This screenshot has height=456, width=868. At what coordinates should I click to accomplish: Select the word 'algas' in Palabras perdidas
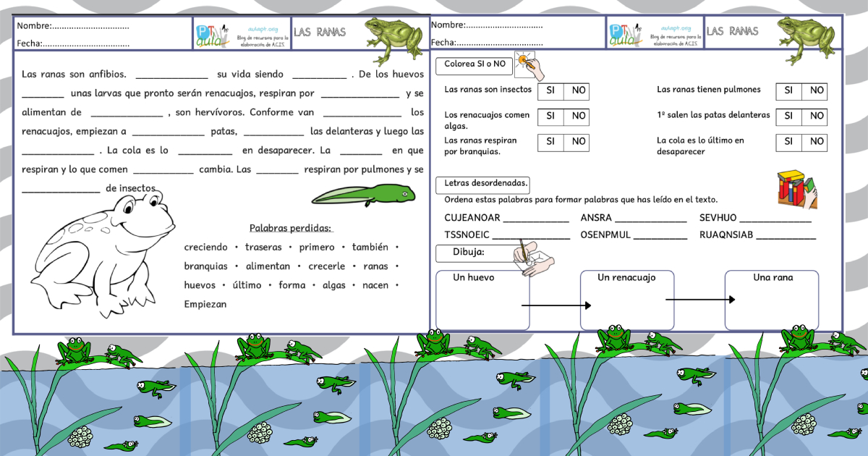[x=334, y=285]
